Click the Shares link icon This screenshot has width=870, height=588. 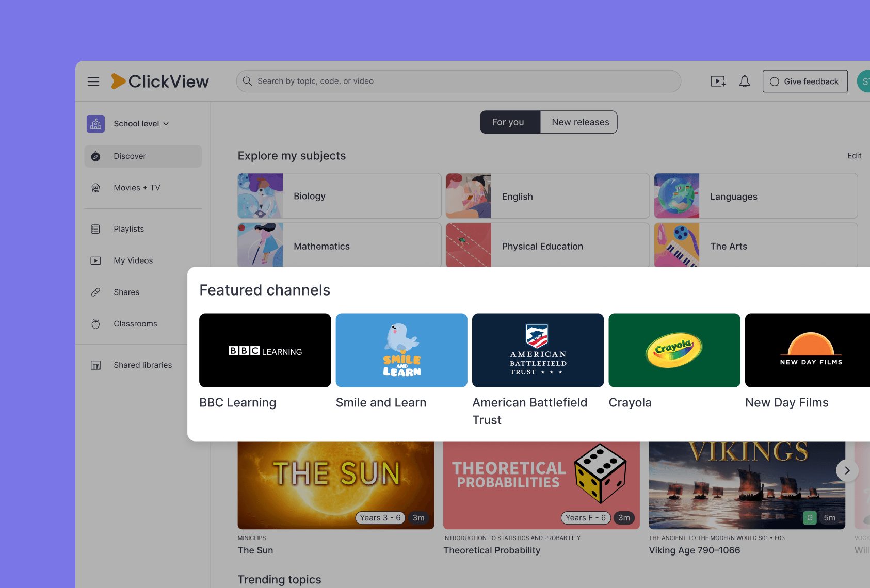(x=95, y=292)
